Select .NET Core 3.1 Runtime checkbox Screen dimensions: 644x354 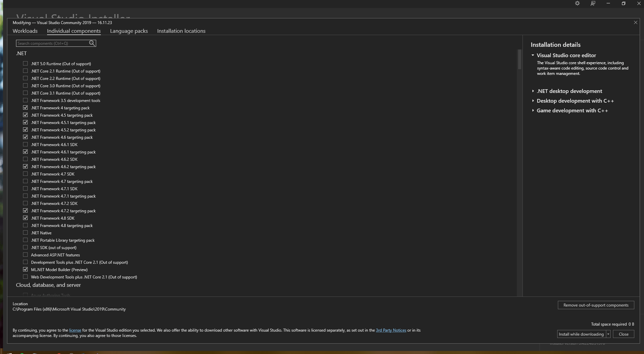pos(25,93)
